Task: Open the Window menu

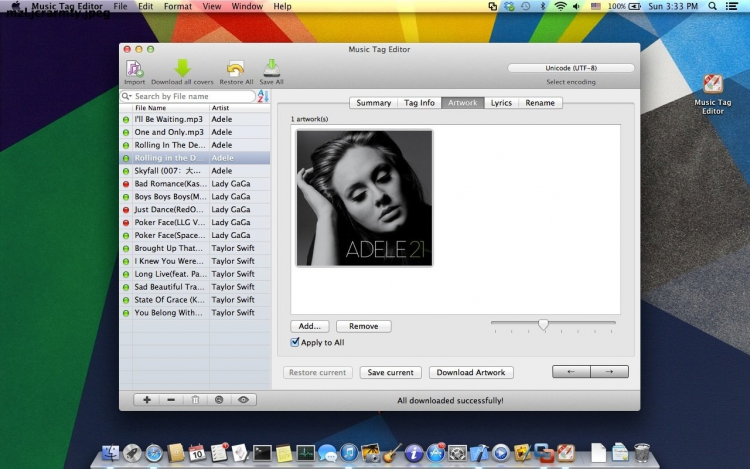Action: (247, 6)
